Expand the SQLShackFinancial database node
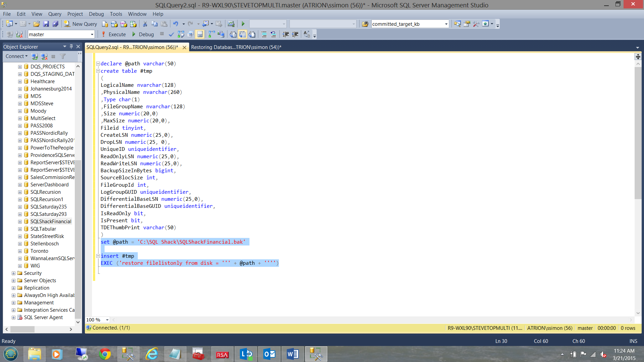Image resolution: width=644 pixels, height=362 pixels. (x=20, y=222)
